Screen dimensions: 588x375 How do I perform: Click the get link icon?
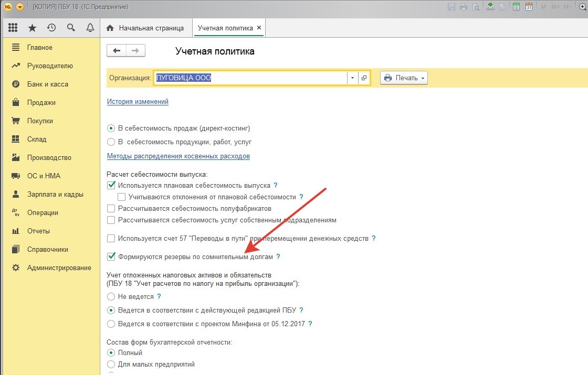click(x=490, y=7)
